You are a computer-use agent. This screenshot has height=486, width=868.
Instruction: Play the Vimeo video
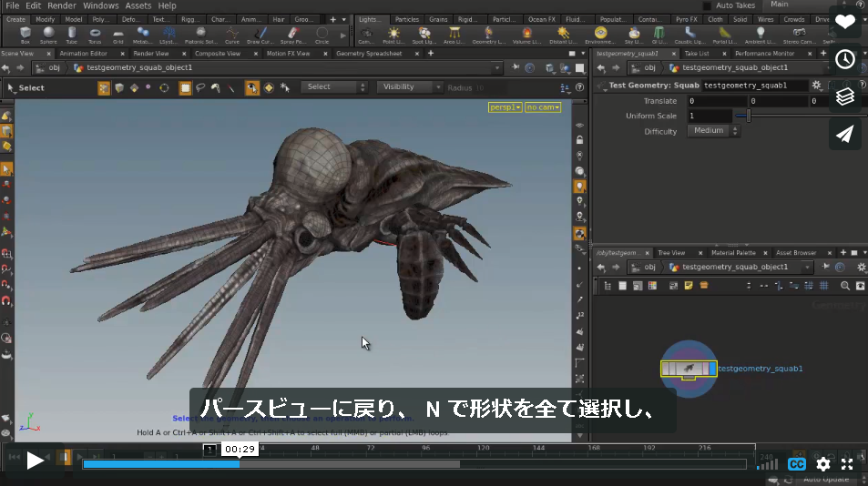click(x=35, y=460)
